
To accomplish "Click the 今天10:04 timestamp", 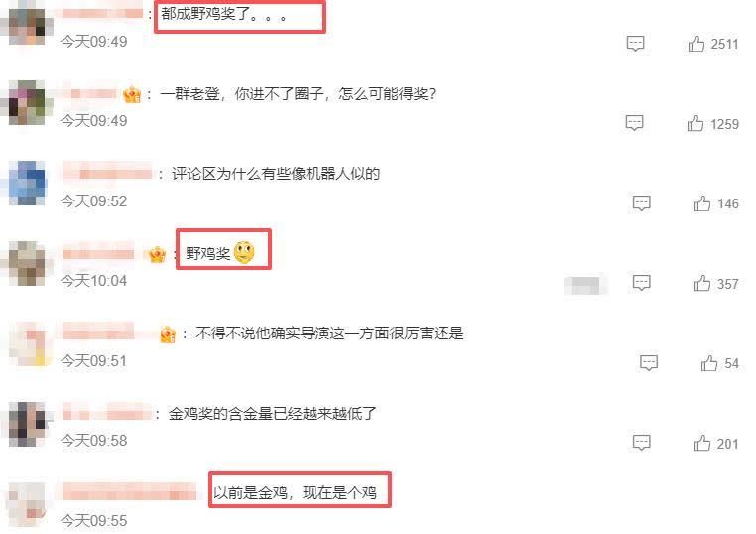I will pyautogui.click(x=94, y=281).
